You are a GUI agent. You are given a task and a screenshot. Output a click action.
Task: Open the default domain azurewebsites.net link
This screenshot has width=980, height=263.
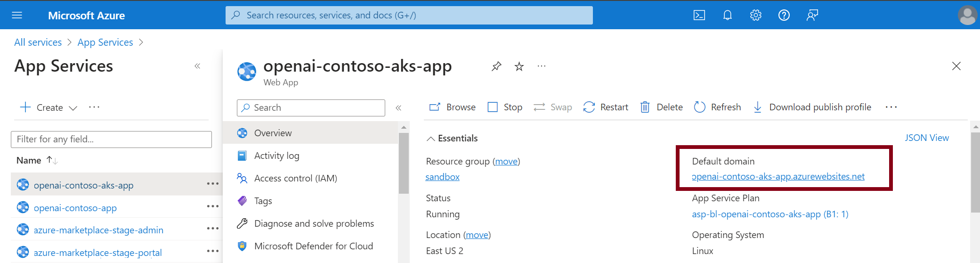coord(778,177)
